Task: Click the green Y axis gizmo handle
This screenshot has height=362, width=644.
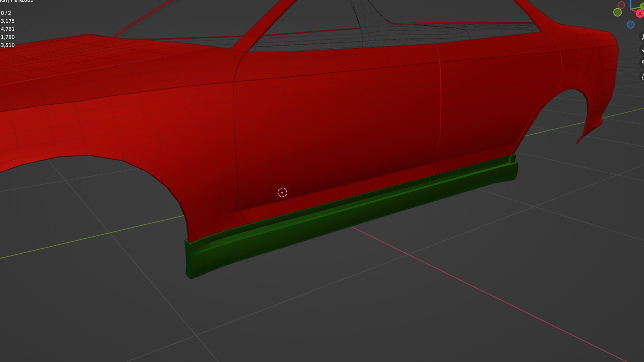Action: pyautogui.click(x=642, y=6)
